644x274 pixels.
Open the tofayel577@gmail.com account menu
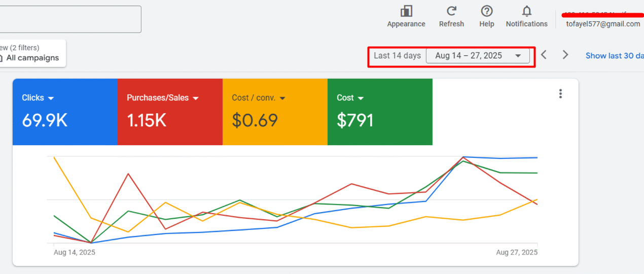(x=603, y=24)
